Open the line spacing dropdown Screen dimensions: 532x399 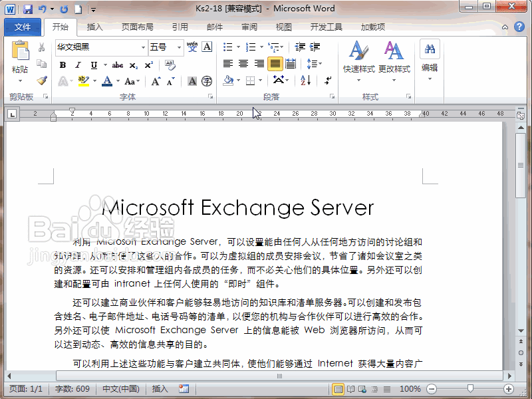pyautogui.click(x=314, y=64)
